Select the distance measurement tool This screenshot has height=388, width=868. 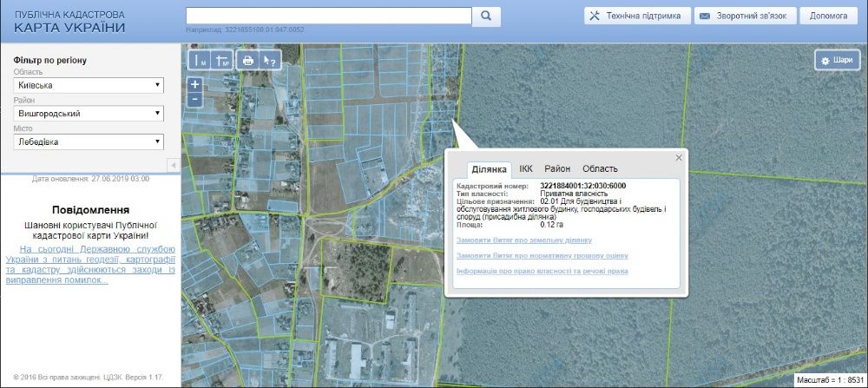click(x=198, y=61)
